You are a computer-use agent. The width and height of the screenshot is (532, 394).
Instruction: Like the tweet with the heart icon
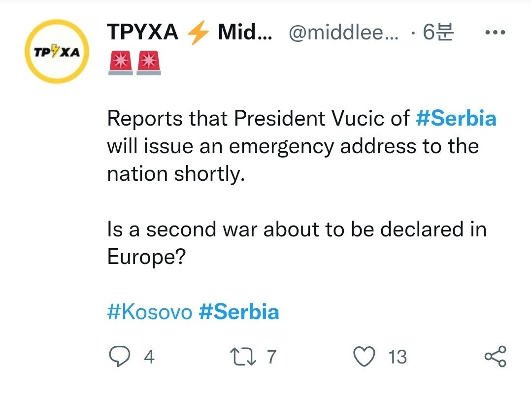coord(365,357)
